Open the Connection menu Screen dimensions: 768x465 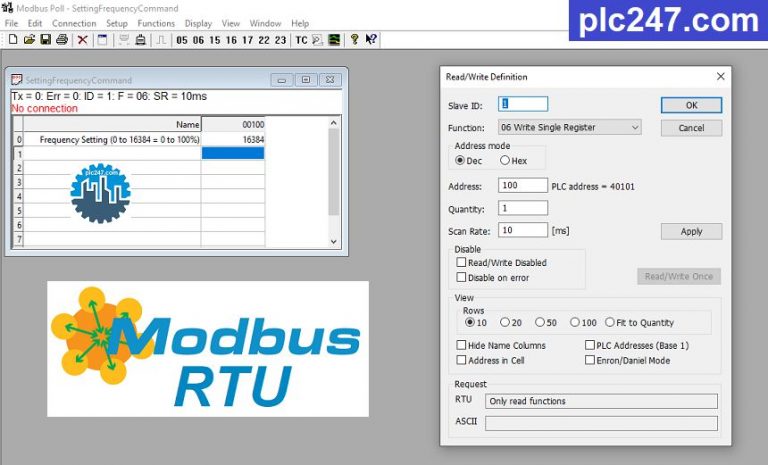(x=74, y=23)
